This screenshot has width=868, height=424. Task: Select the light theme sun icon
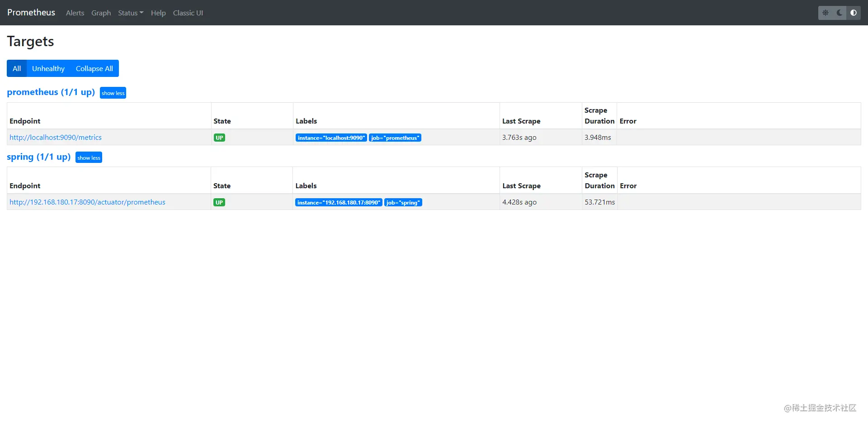(826, 13)
